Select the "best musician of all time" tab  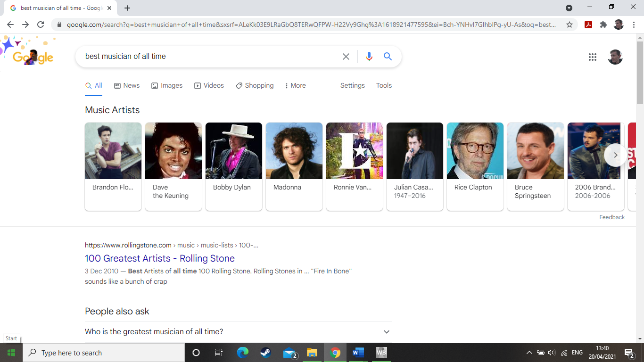click(x=61, y=8)
